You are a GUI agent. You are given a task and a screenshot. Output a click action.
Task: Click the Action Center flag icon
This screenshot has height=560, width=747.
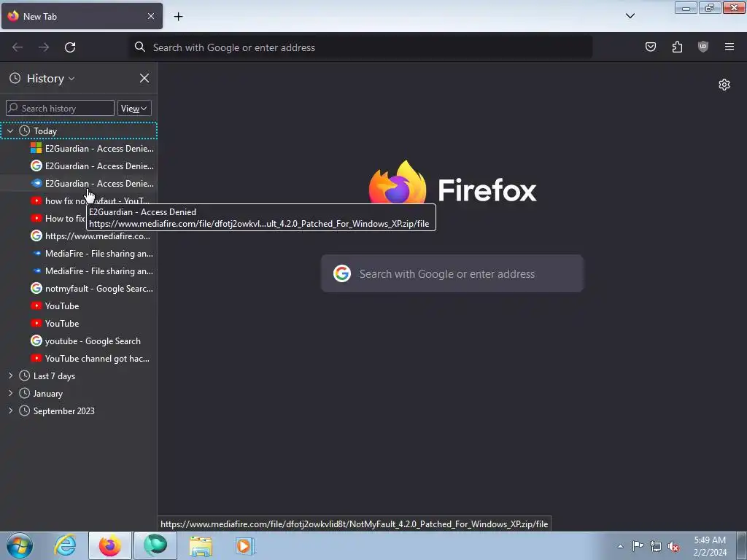[x=638, y=545]
